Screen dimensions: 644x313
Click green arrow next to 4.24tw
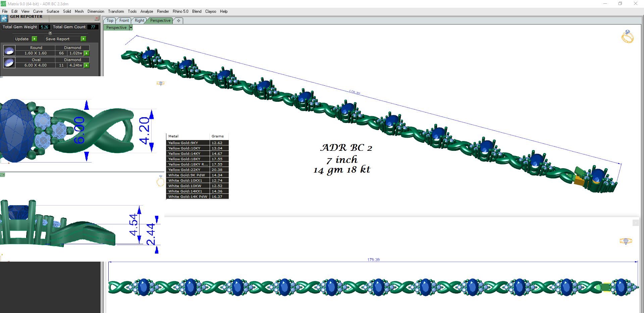tap(87, 65)
